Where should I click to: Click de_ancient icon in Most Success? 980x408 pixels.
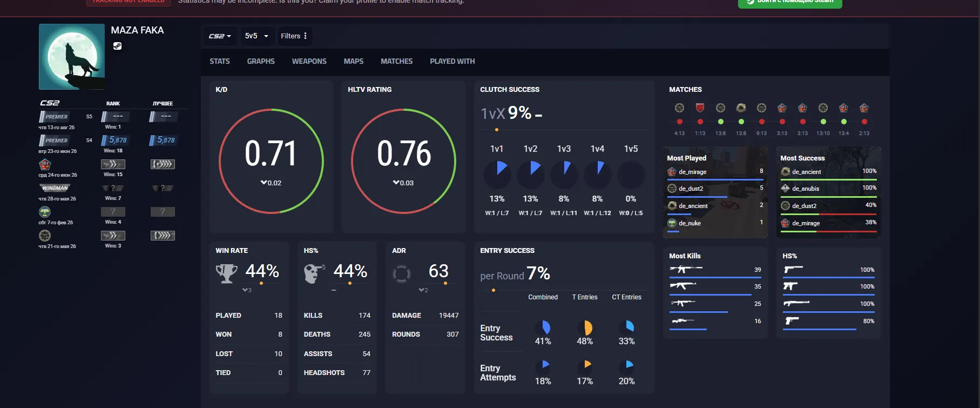(786, 172)
